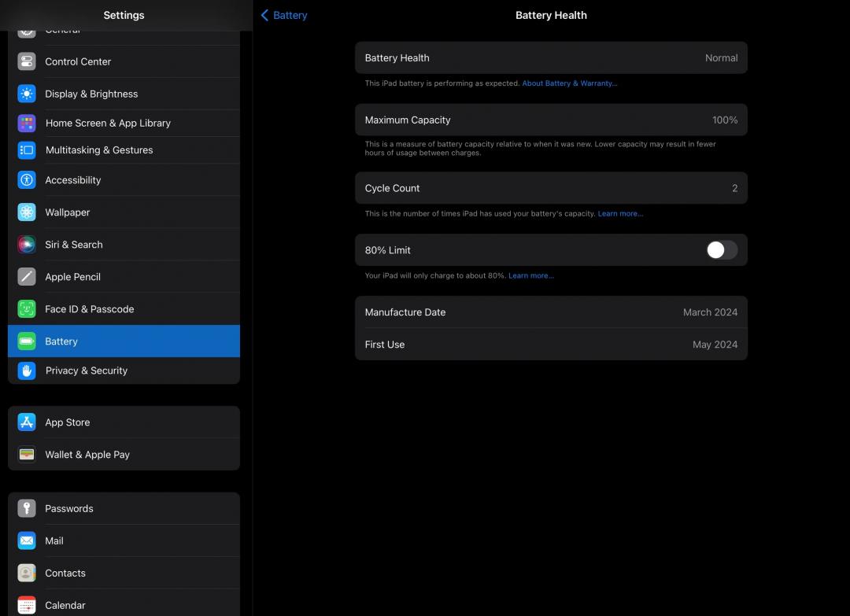Select the Accessibility icon in sidebar

(27, 180)
